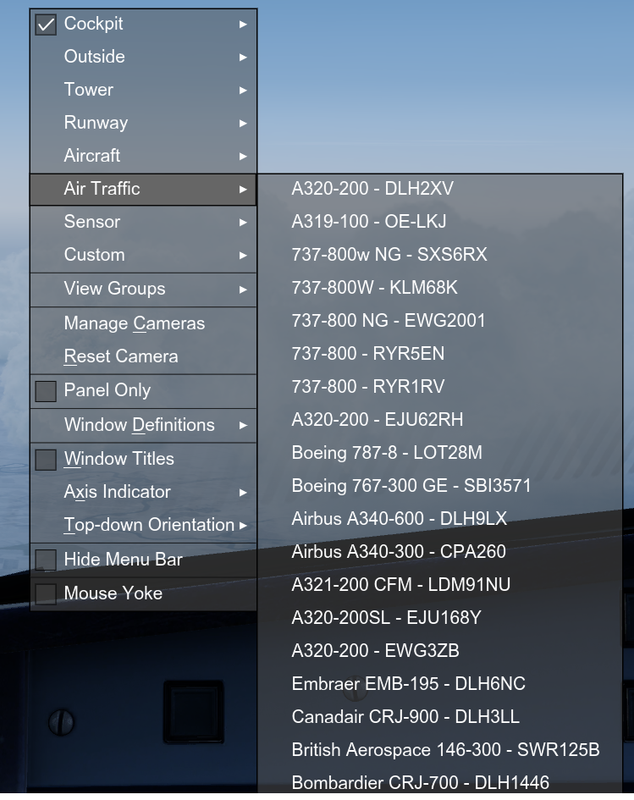This screenshot has width=634, height=800.
Task: Expand the View Groups submenu arrow
Action: click(x=243, y=289)
